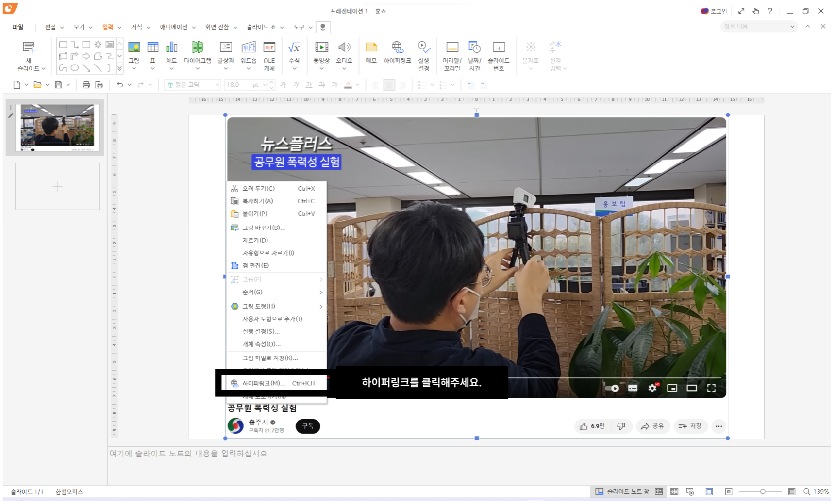835x504 pixels.
Task: Choose 그림 바꾸기(B)... in context menu
Action: pos(276,228)
